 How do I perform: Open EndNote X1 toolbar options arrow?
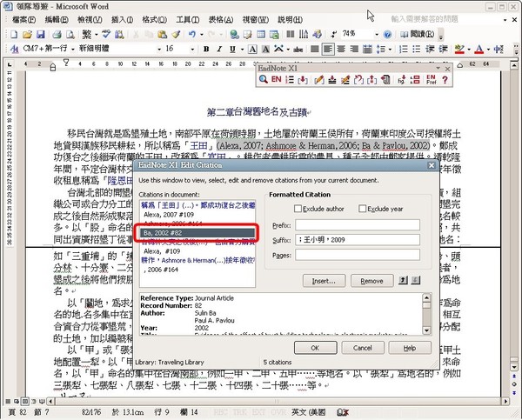point(438,68)
